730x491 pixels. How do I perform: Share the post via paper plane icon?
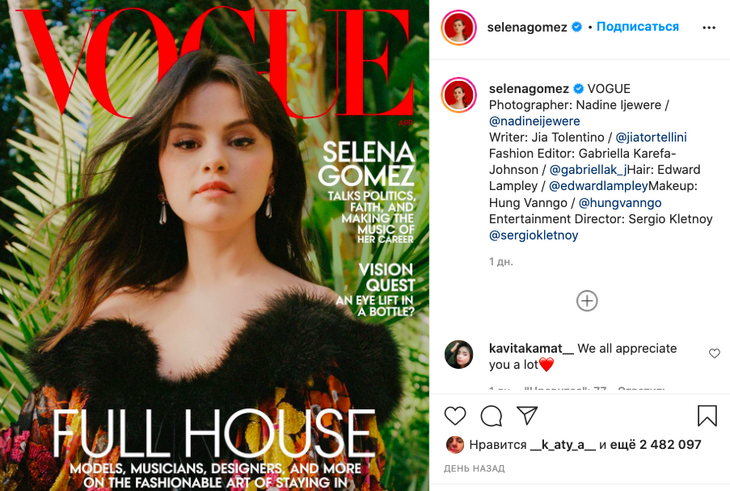point(527,415)
